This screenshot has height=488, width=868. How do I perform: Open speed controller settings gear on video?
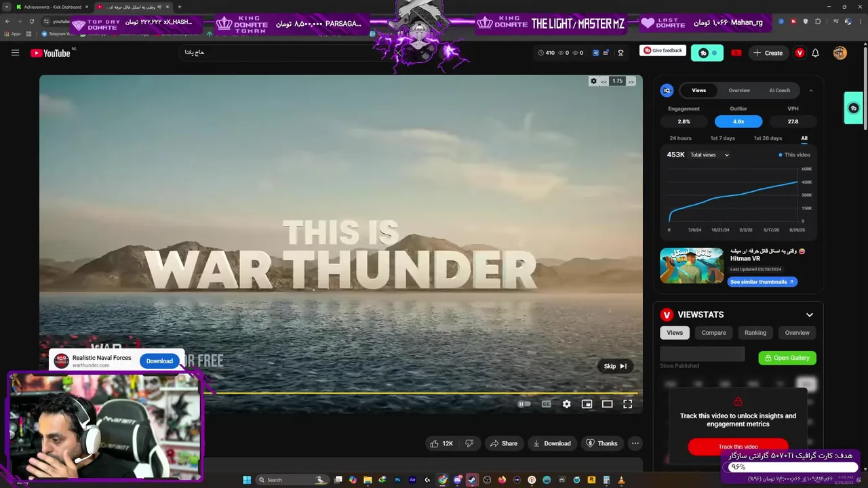pos(593,81)
